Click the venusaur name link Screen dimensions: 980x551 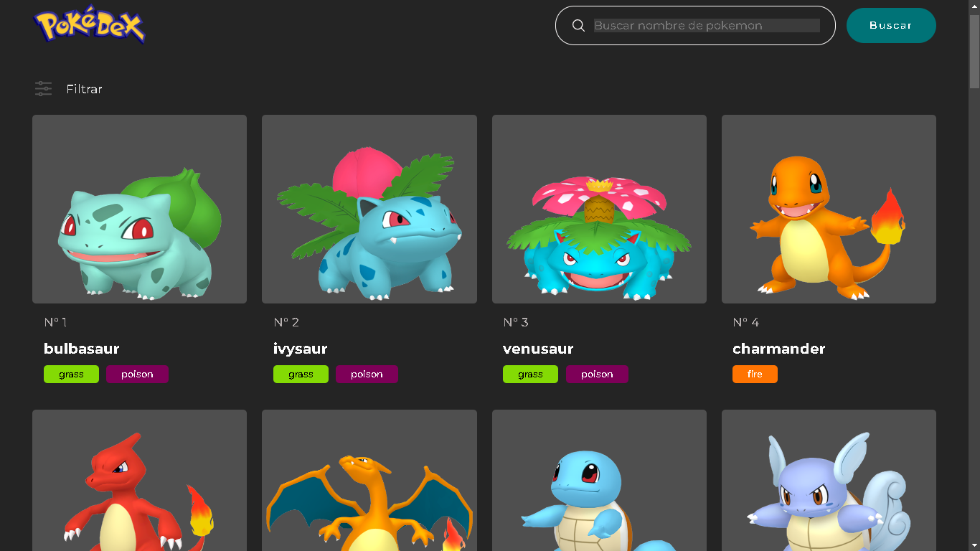click(537, 349)
